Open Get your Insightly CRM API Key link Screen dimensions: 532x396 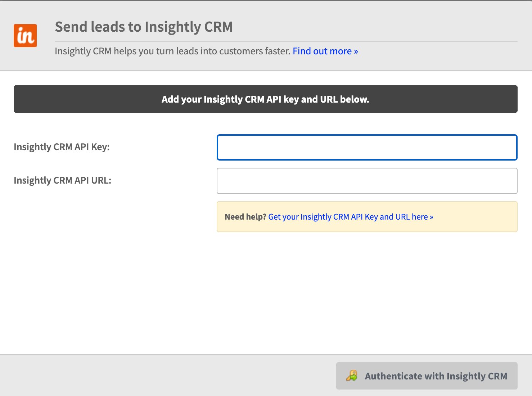tap(351, 217)
